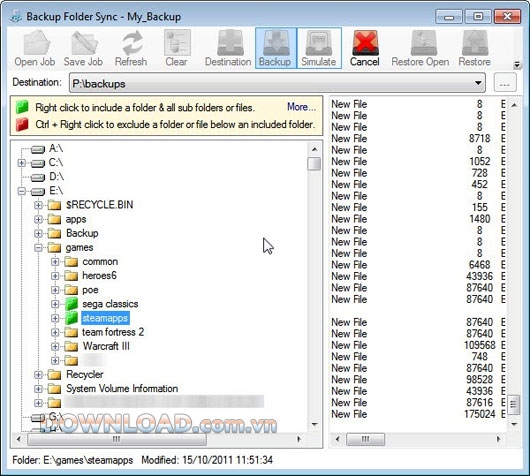Open the Destination path dropdown
Image resolution: width=530 pixels, height=476 pixels.
[x=478, y=83]
